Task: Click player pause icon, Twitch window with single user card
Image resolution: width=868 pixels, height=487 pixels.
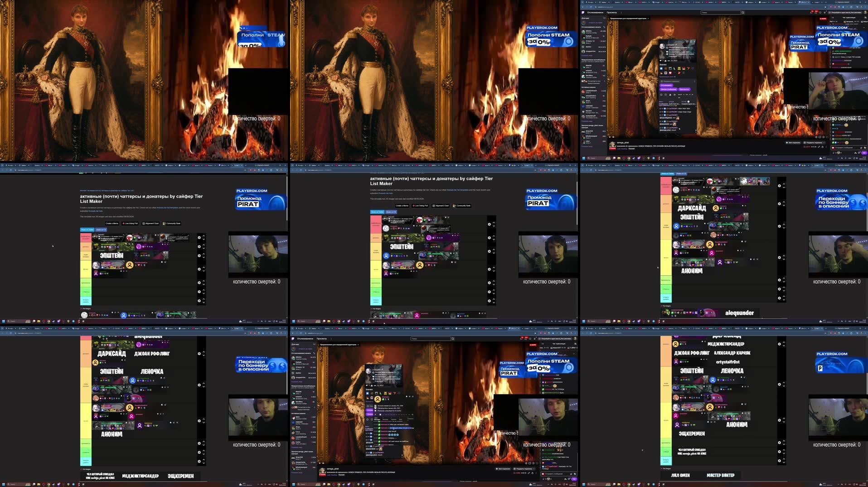Action: click(610, 137)
